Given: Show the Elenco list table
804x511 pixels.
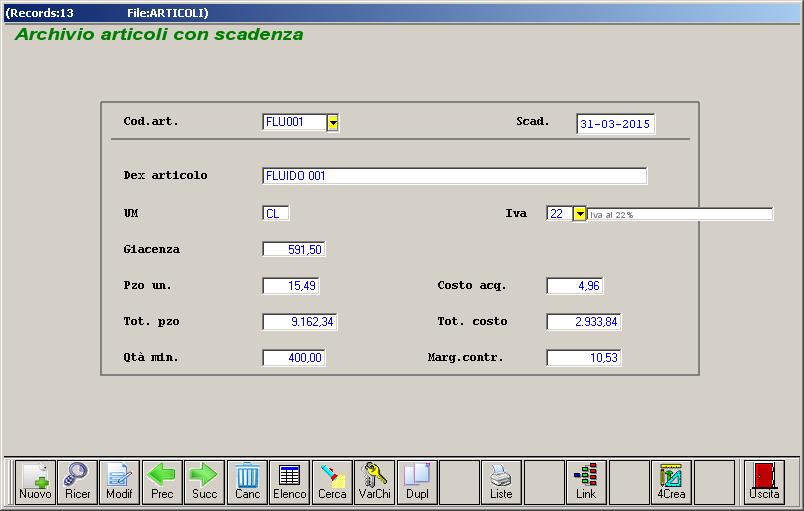Looking at the screenshot, I should coord(290,482).
